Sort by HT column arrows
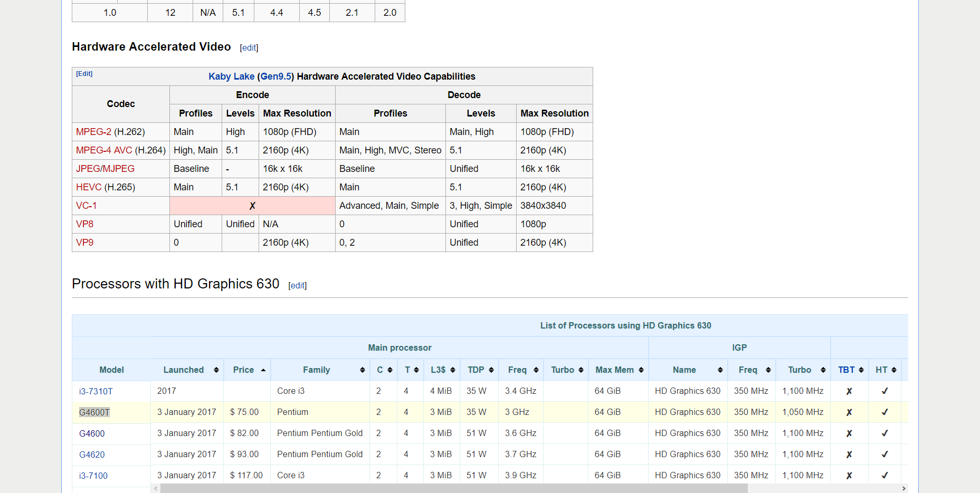The width and height of the screenshot is (980, 493). [x=894, y=370]
